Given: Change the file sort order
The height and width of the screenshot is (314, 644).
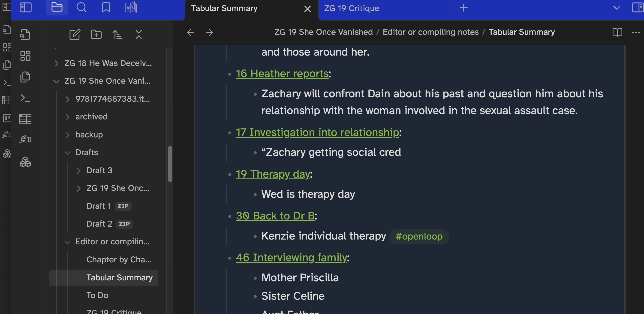Looking at the screenshot, I should [x=117, y=34].
